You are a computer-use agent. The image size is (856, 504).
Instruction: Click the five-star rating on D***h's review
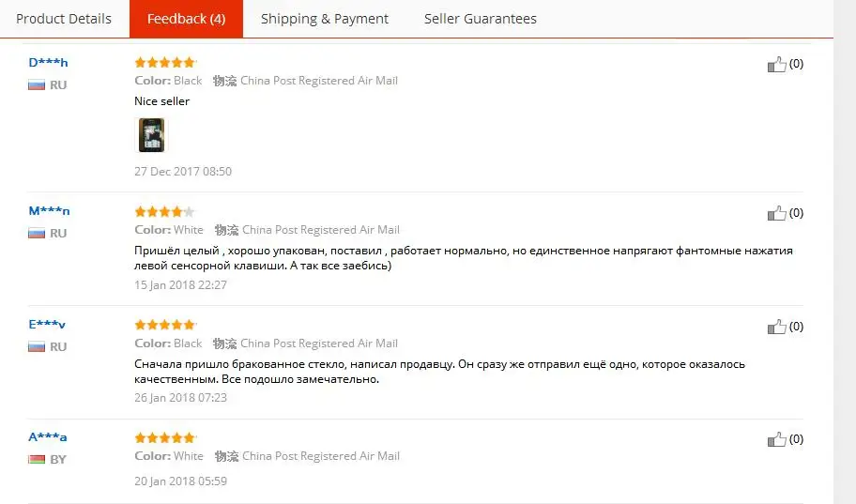click(165, 62)
